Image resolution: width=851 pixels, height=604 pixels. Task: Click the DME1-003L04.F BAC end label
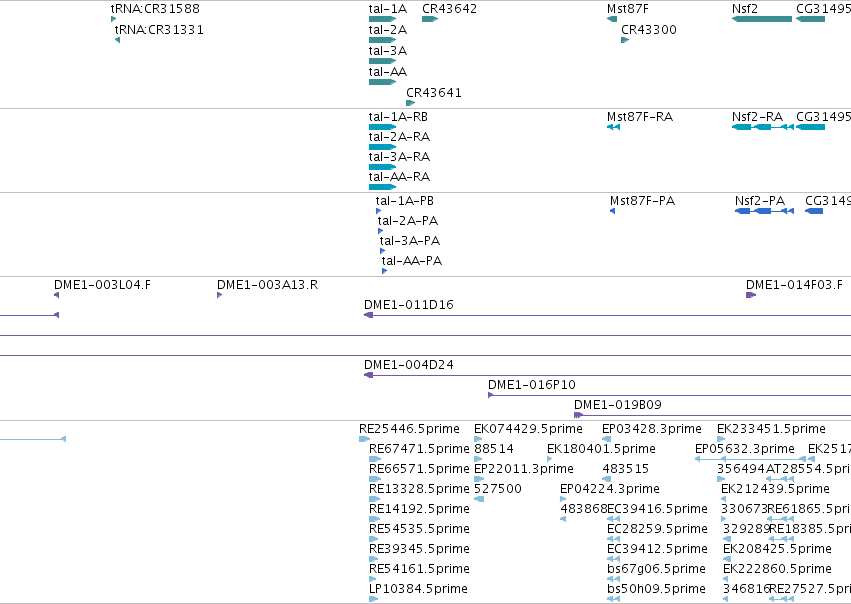tap(103, 285)
